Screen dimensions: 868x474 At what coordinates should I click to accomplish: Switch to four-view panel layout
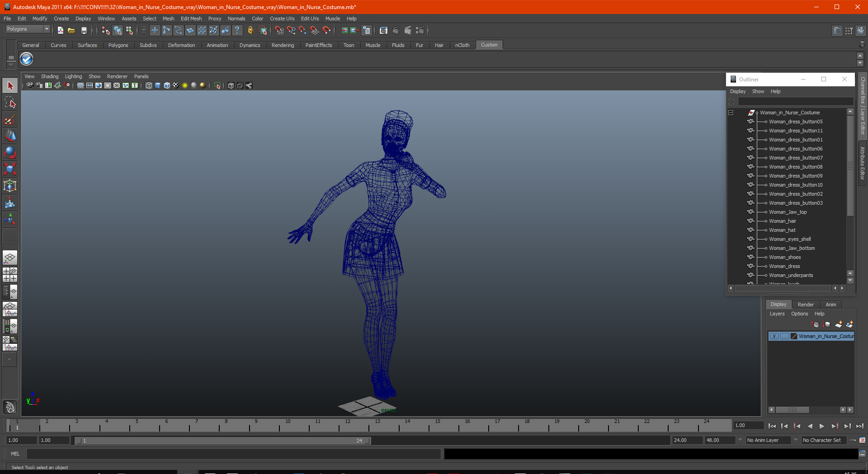[10, 275]
